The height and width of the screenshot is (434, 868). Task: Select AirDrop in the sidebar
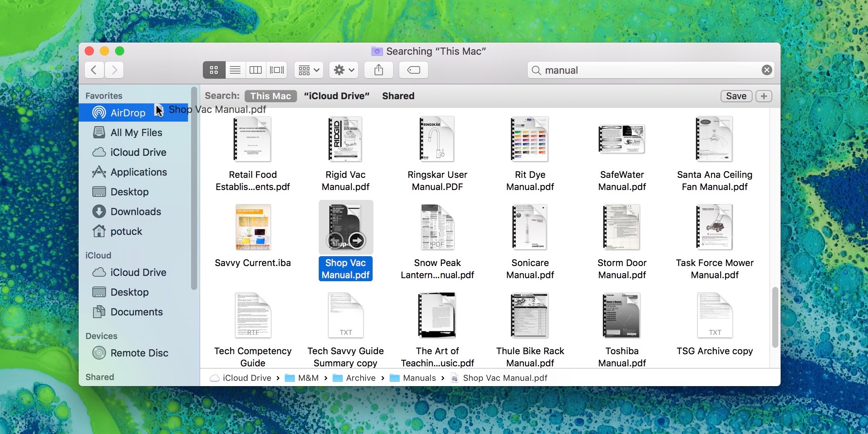tap(128, 113)
